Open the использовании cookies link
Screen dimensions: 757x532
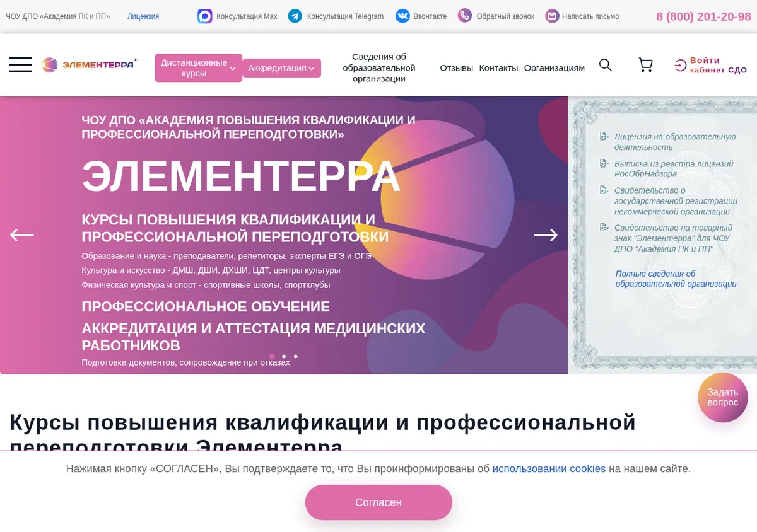click(549, 469)
